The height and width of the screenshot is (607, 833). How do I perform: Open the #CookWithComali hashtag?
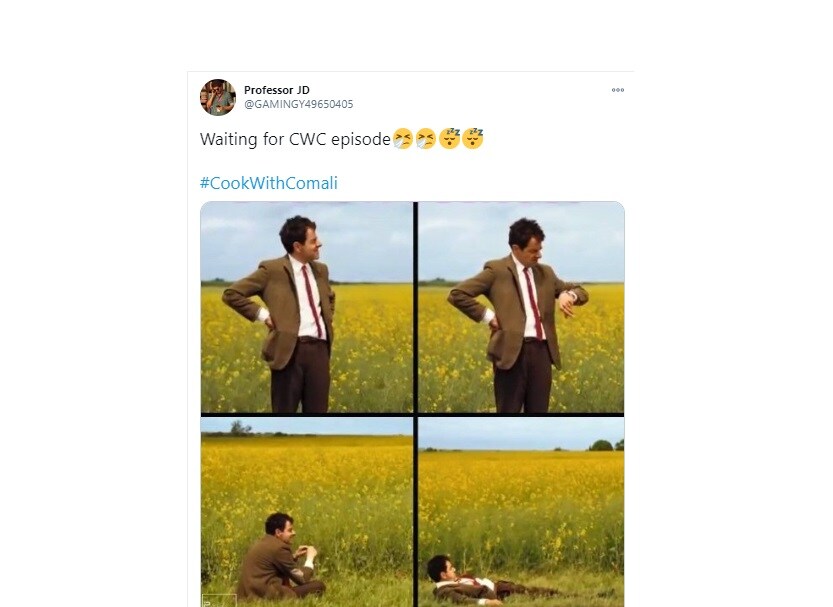(x=269, y=183)
